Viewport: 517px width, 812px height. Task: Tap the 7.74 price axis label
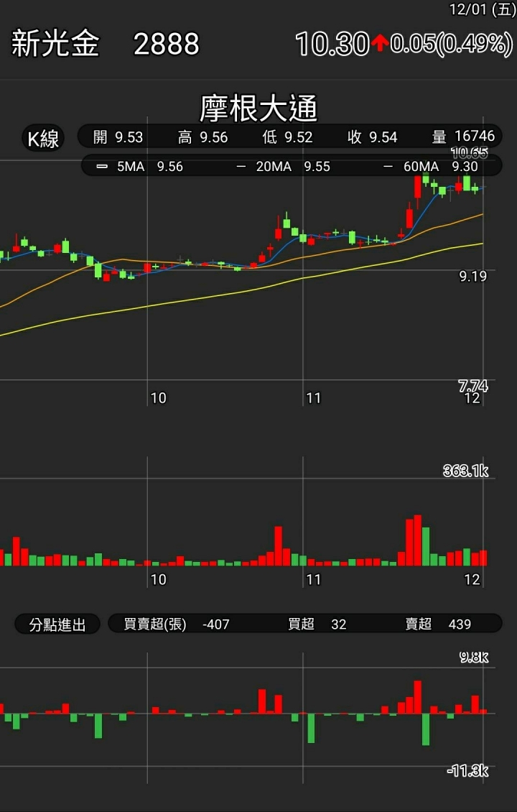473,386
